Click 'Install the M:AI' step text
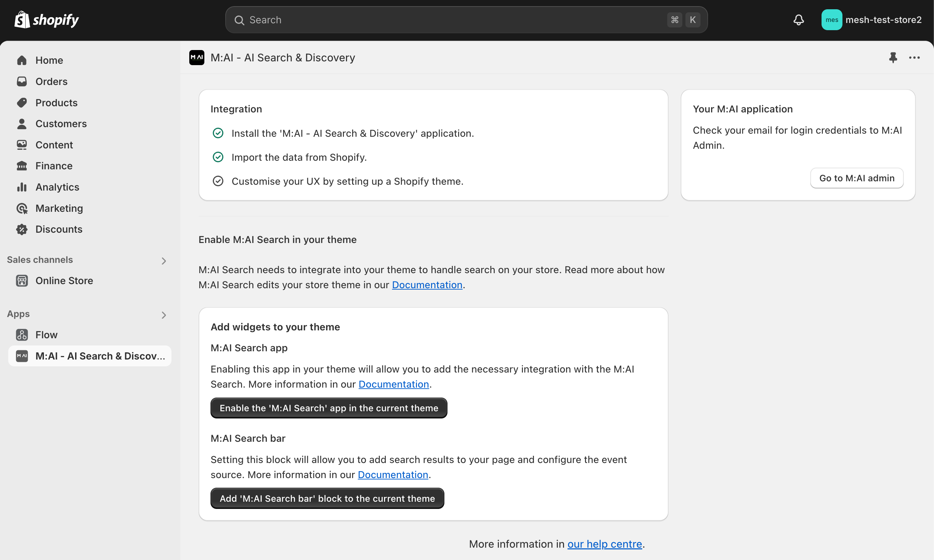Viewport: 934px width, 560px height. click(352, 134)
